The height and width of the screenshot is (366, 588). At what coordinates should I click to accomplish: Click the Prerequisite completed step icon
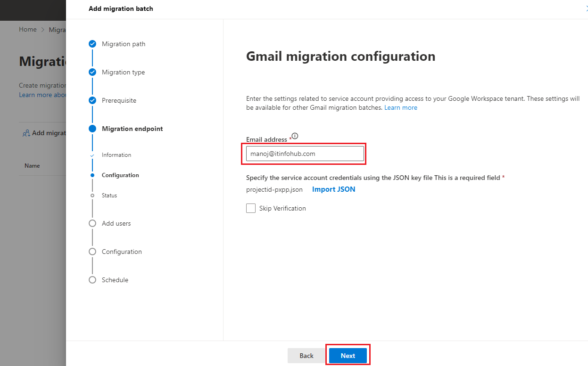(92, 100)
